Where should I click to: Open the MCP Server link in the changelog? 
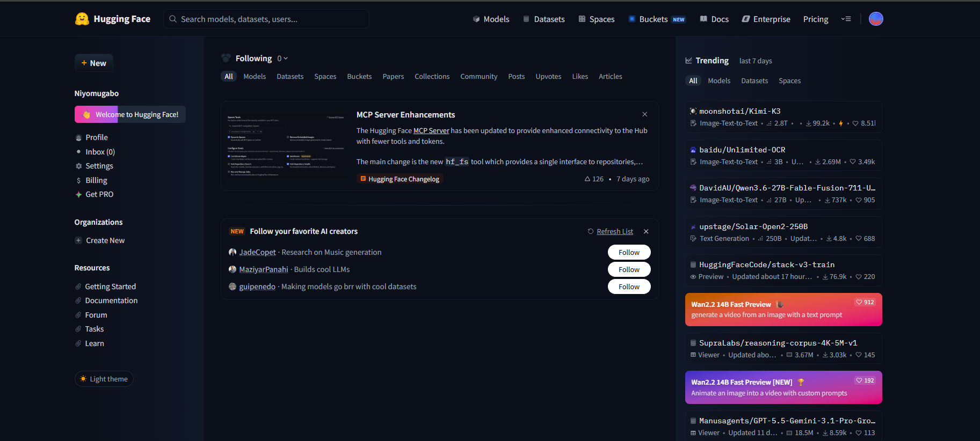click(x=431, y=131)
